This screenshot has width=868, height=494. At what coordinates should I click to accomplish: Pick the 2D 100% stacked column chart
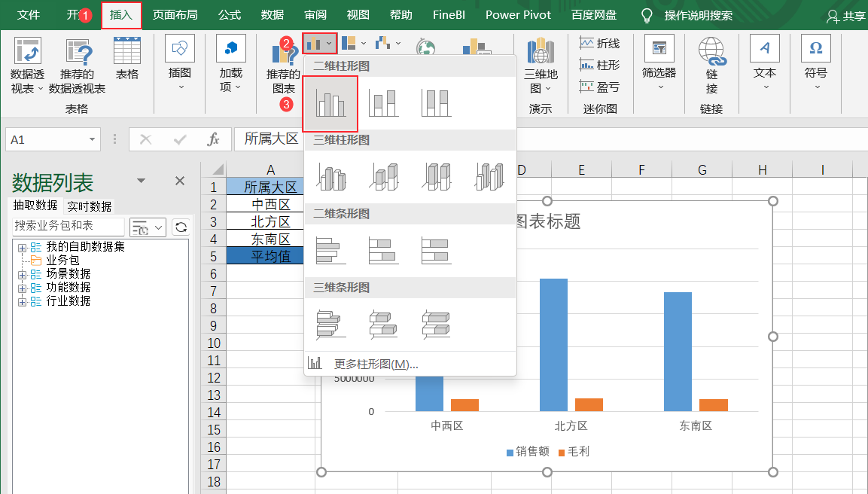click(x=436, y=104)
